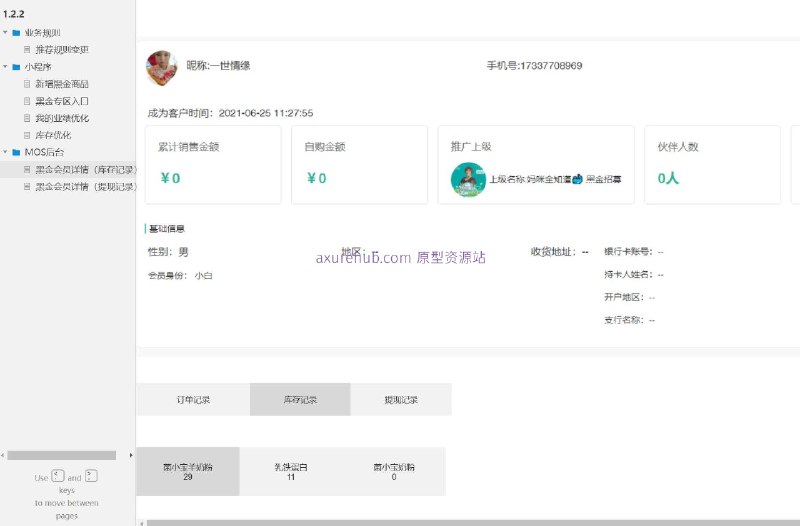
Task: Click page icon beside 库存优化
Action: tap(27, 135)
